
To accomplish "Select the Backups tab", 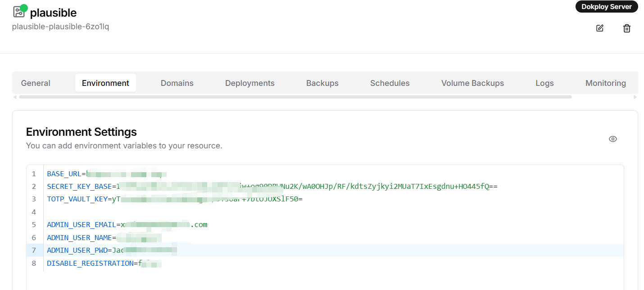I will (x=322, y=83).
